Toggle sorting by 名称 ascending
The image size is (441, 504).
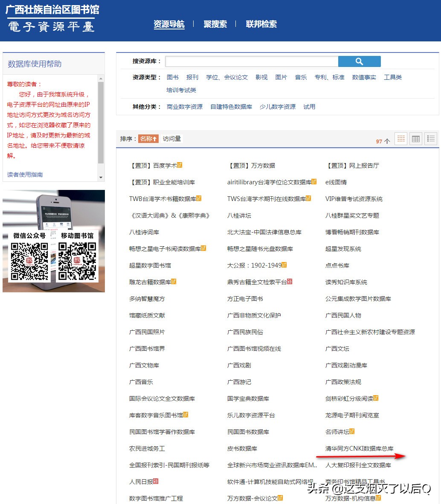click(148, 138)
